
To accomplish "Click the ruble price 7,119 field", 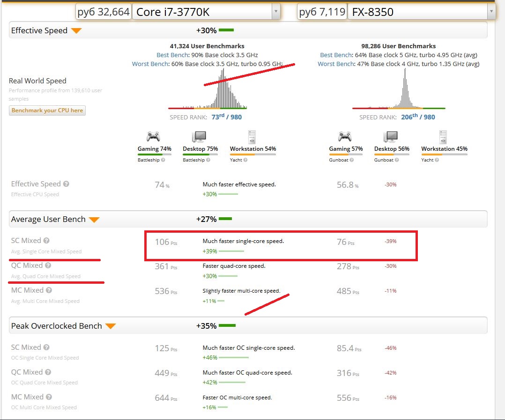I will pyautogui.click(x=321, y=12).
